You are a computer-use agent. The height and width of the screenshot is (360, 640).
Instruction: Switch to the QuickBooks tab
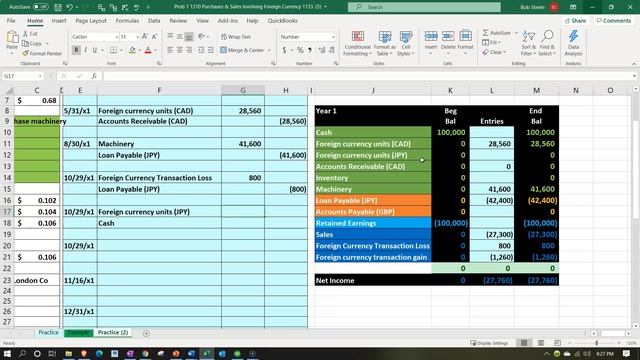pos(282,21)
